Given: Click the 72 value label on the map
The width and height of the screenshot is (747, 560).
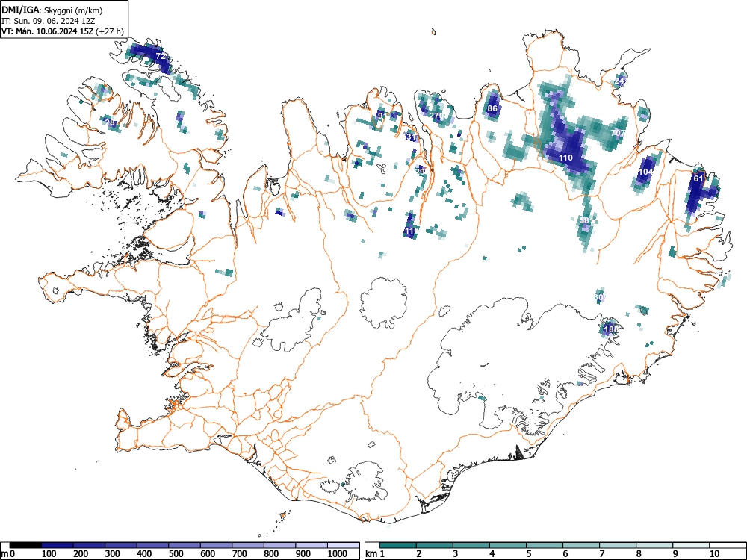Looking at the screenshot, I should coord(161,56).
